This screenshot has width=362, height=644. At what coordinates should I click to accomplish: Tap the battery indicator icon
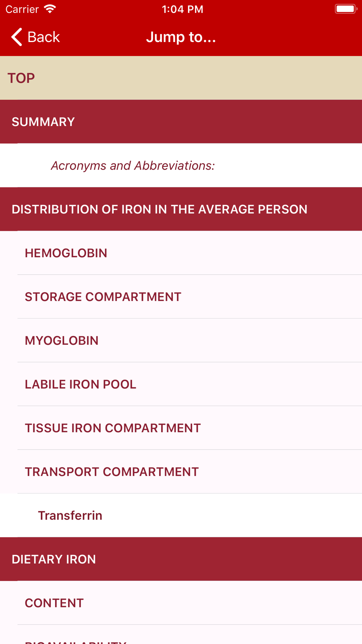point(346,9)
